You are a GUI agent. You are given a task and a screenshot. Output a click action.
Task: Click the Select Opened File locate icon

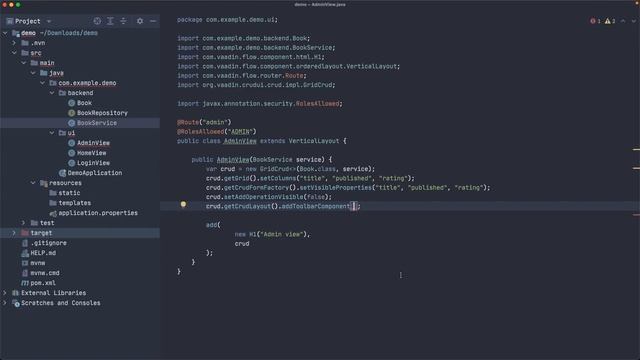tap(97, 21)
